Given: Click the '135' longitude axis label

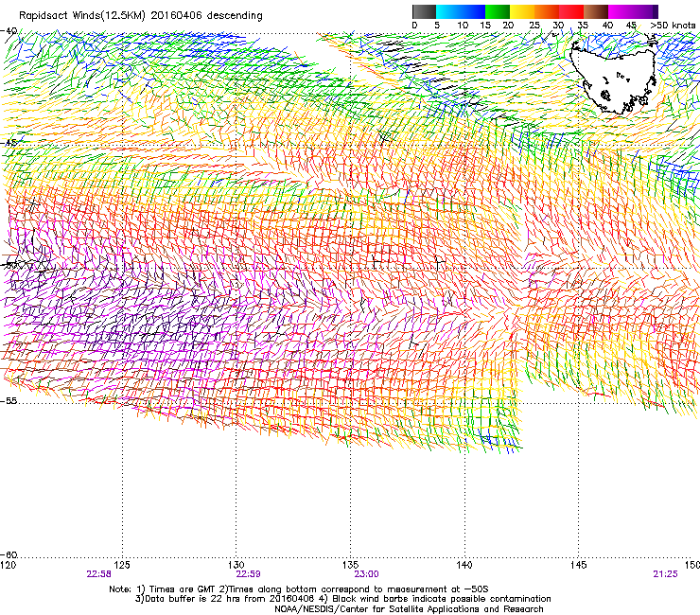Looking at the screenshot, I should [x=350, y=566].
